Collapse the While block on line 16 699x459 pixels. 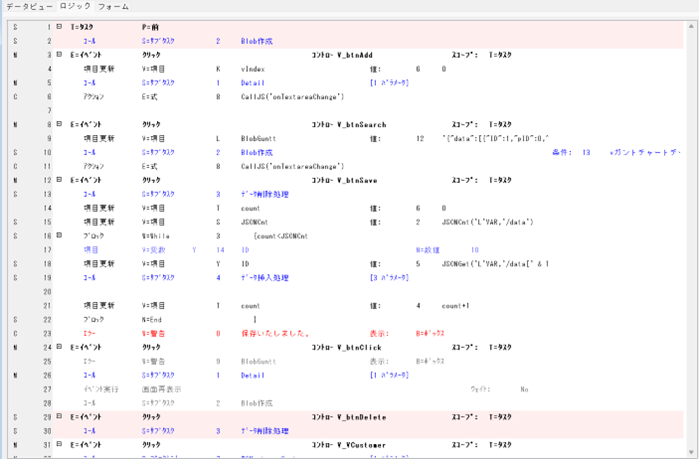click(x=59, y=235)
